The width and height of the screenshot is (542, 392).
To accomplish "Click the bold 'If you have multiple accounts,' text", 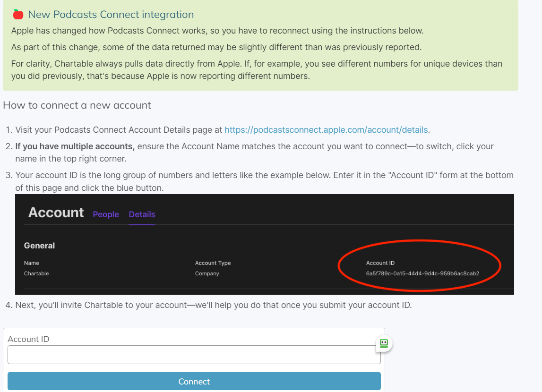I will (75, 146).
